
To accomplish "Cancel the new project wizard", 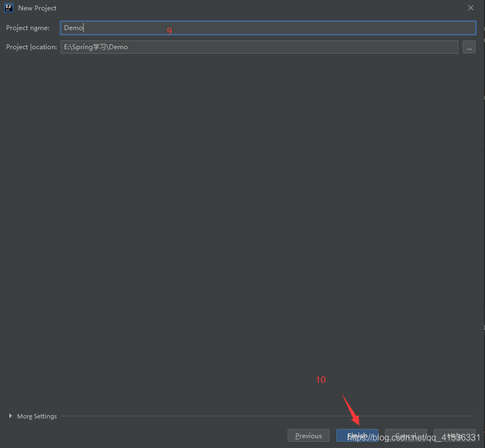I will tap(406, 435).
